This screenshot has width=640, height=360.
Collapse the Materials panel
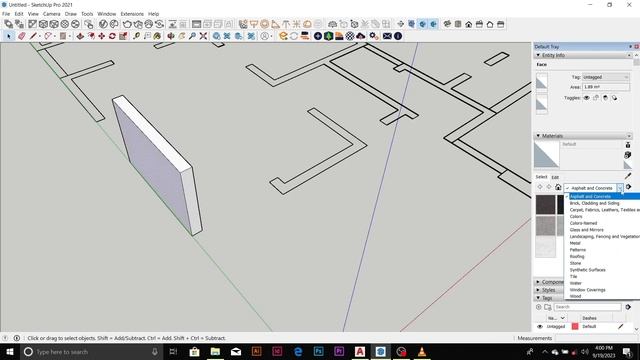(x=538, y=136)
